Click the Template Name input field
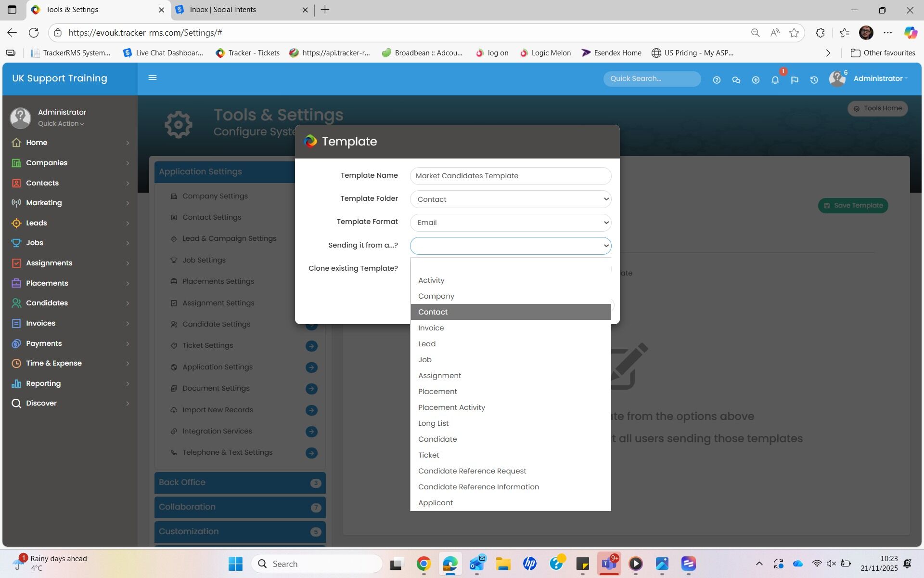The height and width of the screenshot is (578, 924). coord(510,176)
